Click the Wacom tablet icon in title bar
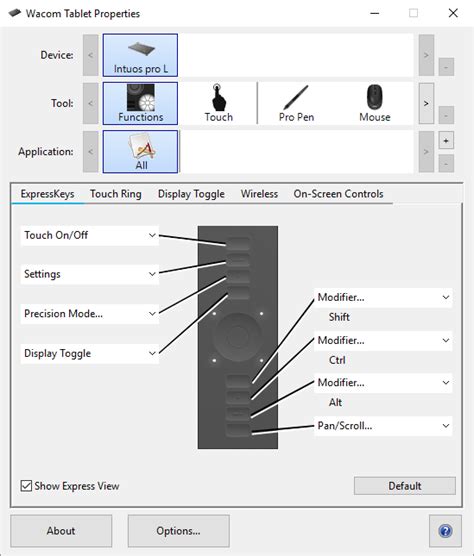This screenshot has width=474, height=556. tap(15, 13)
